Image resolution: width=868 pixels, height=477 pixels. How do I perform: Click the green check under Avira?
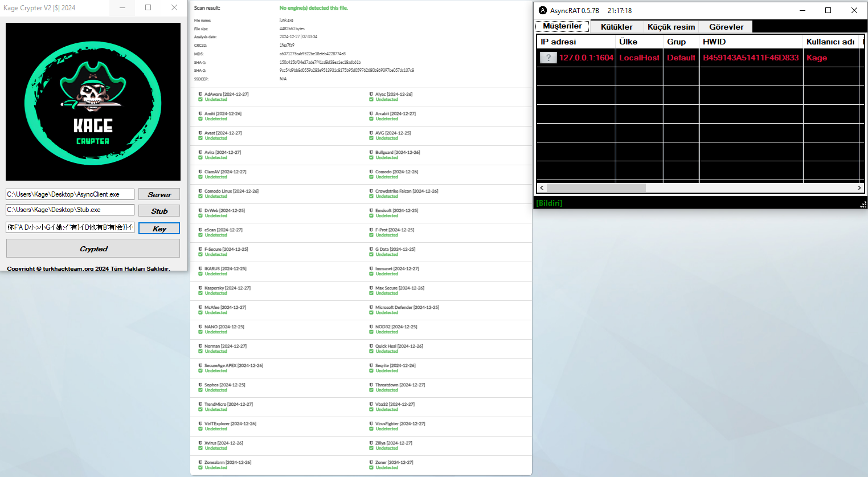point(200,158)
